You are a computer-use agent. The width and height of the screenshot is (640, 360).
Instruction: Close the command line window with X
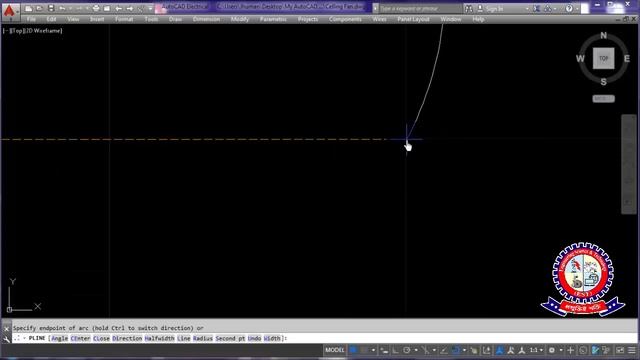tap(6, 329)
